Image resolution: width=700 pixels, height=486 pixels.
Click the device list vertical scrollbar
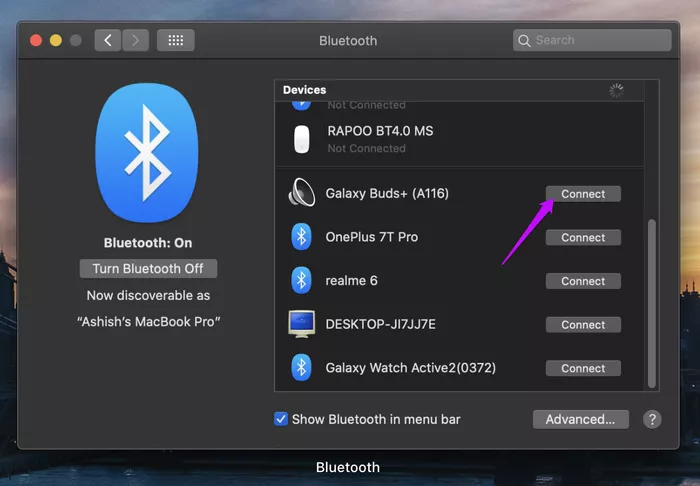653,300
